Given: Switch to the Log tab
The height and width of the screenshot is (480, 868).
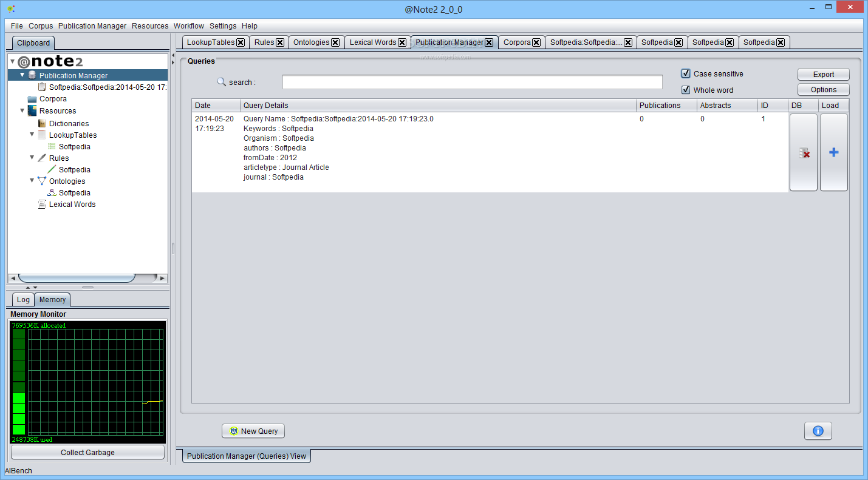Looking at the screenshot, I should coord(23,299).
